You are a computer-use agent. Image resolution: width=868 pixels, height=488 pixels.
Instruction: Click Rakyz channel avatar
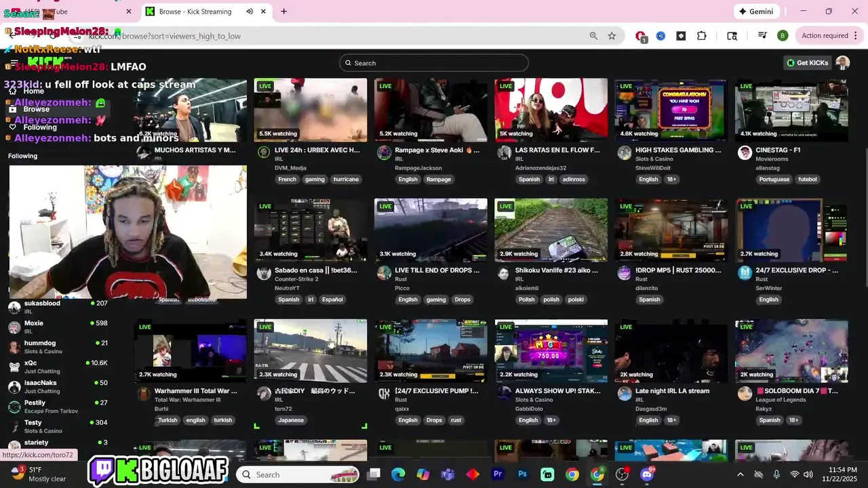pos(745,393)
